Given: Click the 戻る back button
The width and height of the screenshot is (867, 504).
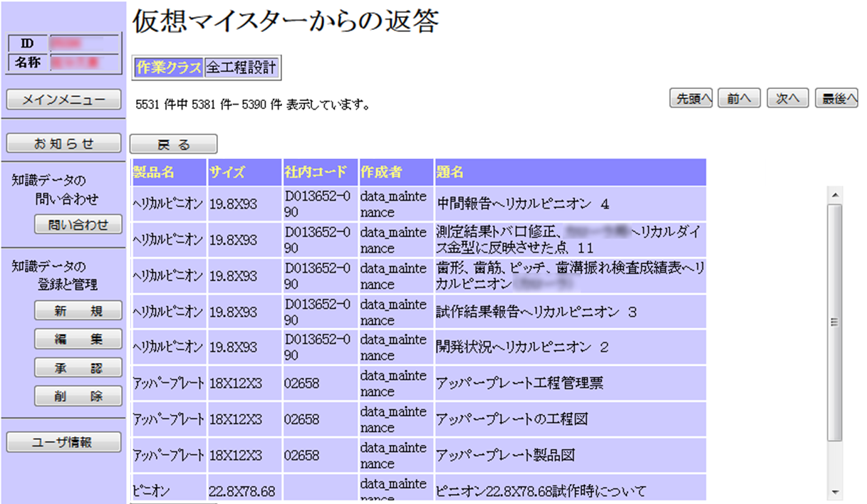Looking at the screenshot, I should click(174, 145).
